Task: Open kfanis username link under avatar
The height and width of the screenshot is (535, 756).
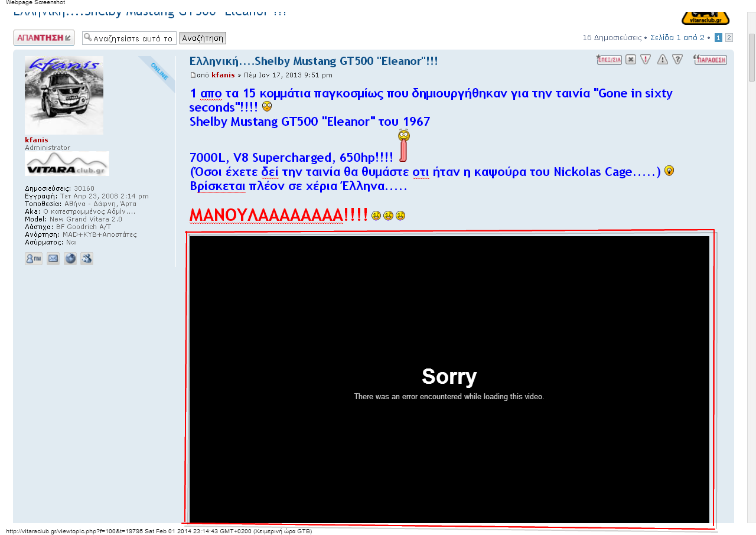Action: tap(37, 140)
